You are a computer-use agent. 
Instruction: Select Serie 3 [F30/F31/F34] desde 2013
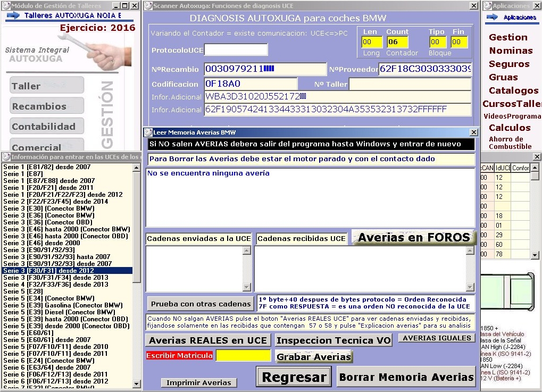click(68, 278)
